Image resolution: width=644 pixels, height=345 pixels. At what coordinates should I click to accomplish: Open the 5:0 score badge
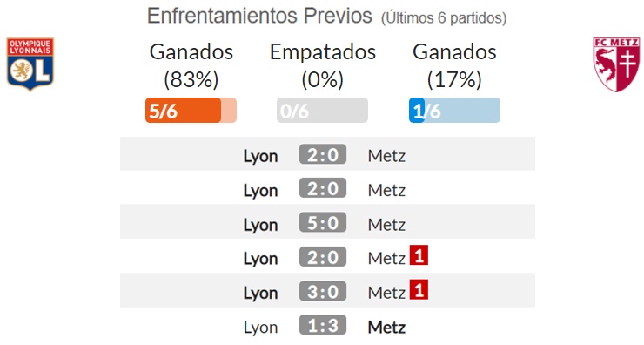pos(323,223)
